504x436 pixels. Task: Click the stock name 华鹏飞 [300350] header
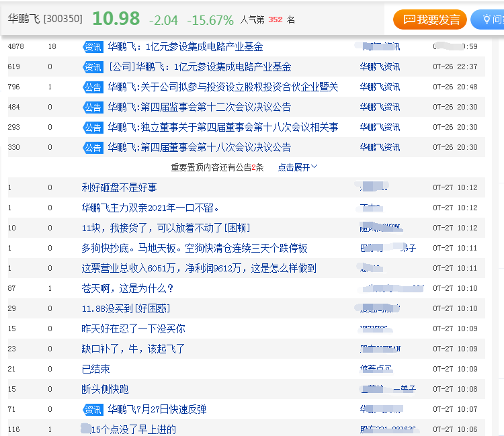pyautogui.click(x=45, y=19)
